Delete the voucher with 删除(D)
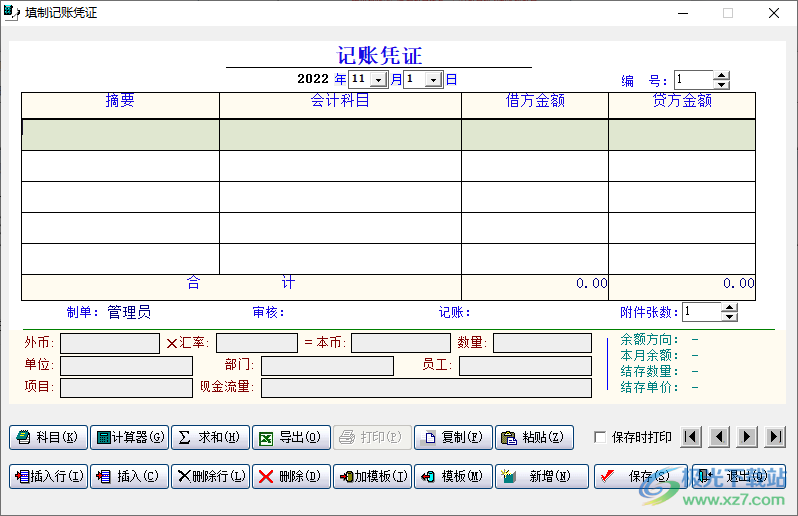The height and width of the screenshot is (516, 798). [x=291, y=476]
